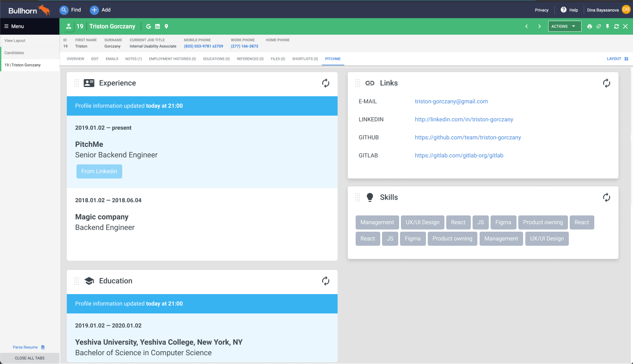The image size is (633, 364).
Task: Open the Help question mark icon
Action: point(564,10)
